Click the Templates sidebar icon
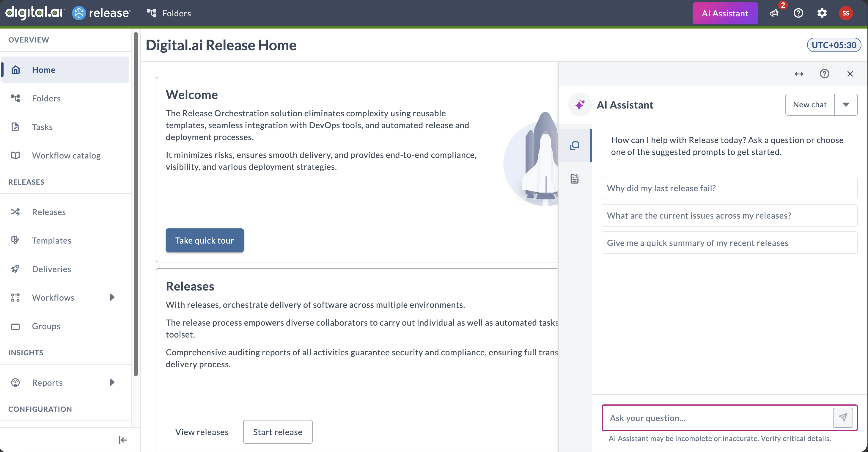The height and width of the screenshot is (452, 868). coord(15,240)
